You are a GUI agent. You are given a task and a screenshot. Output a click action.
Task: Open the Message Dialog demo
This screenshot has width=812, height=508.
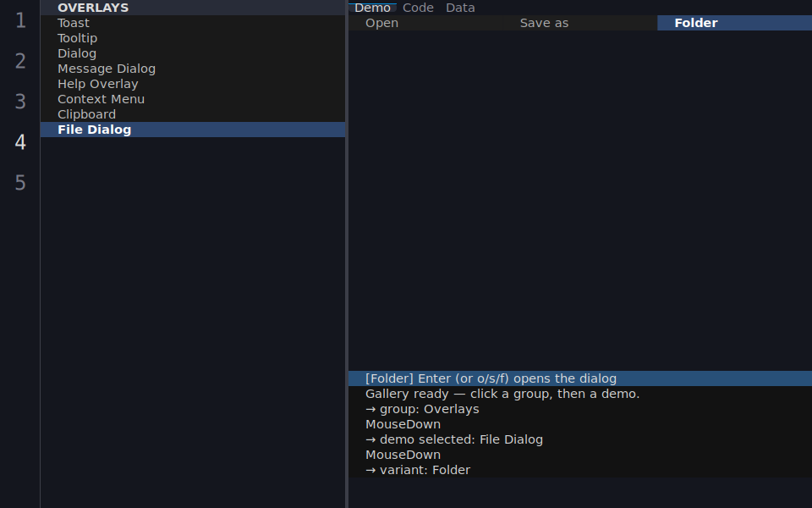point(193,69)
